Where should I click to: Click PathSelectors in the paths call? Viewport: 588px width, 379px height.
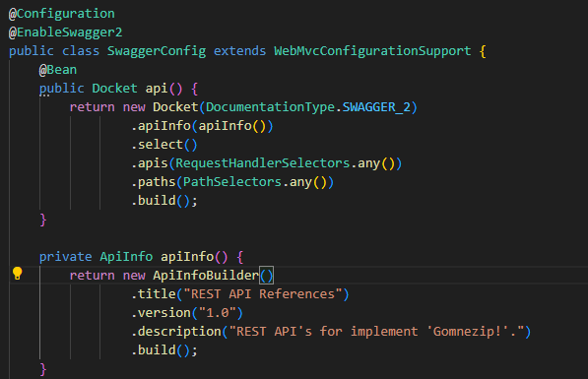coord(232,182)
